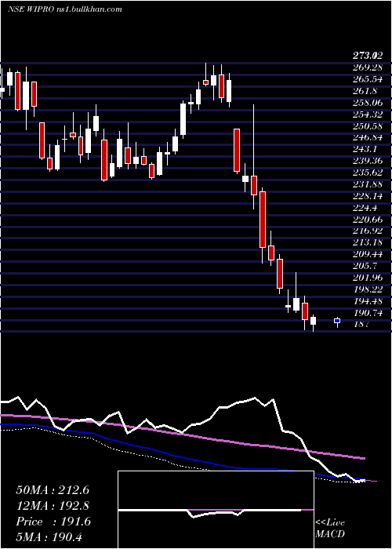The image size is (392, 549).
Task: Click the 235.62 price level label
Action: 368,173
